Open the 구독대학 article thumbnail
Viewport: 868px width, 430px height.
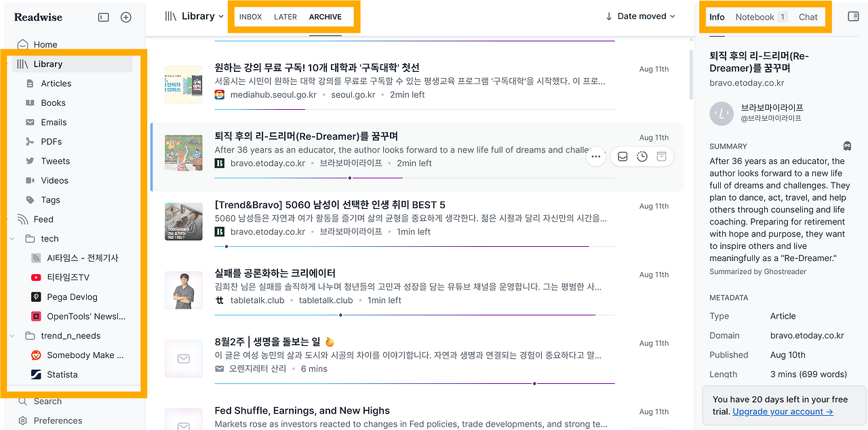(x=184, y=84)
